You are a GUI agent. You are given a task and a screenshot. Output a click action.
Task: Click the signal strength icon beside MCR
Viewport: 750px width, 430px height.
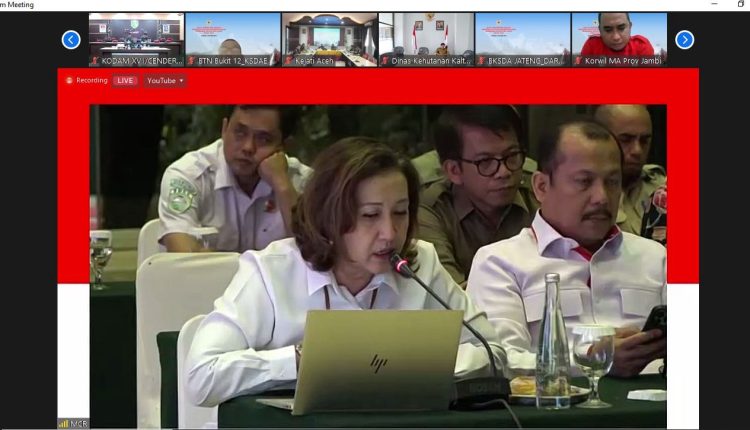[x=64, y=424]
